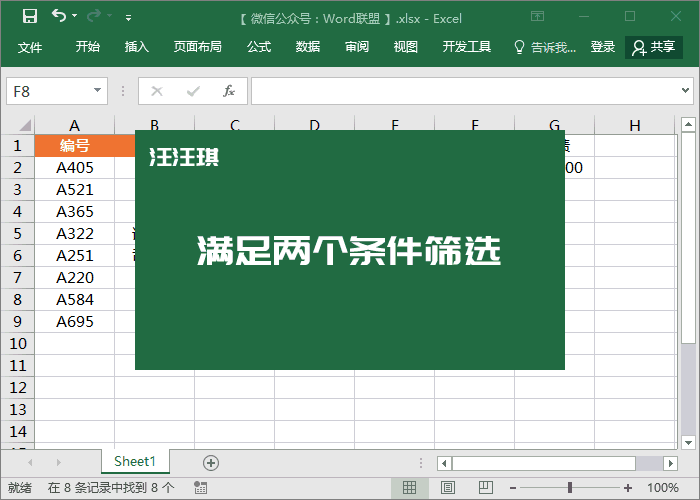Click the previous sheet navigation arrow

click(x=30, y=462)
